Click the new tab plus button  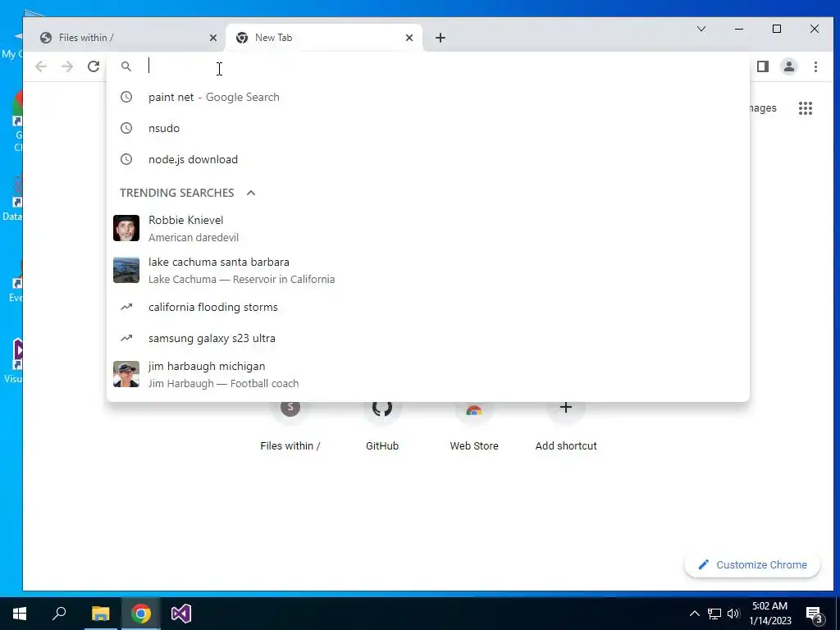[x=440, y=38]
